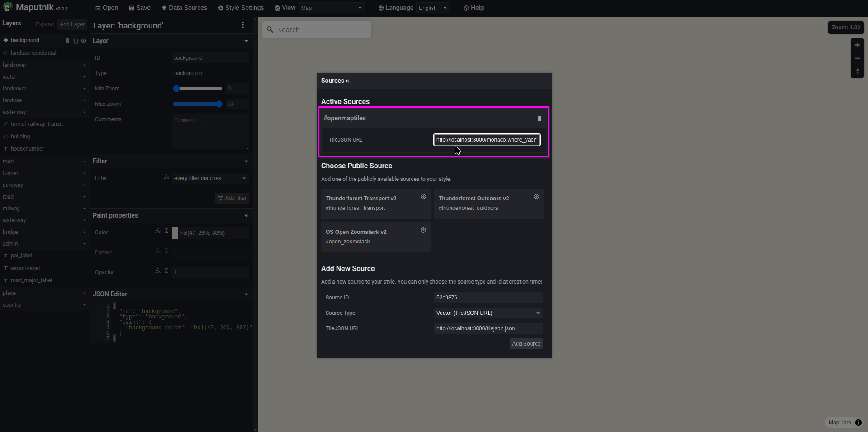Viewport: 868px width, 432px height.
Task: Zoom in on the map
Action: click(x=857, y=45)
